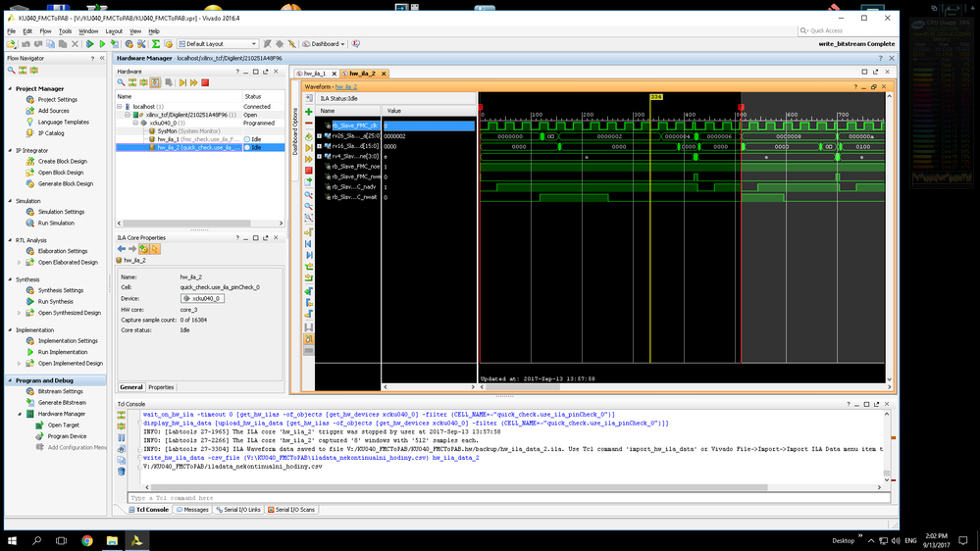The image size is (980, 551).
Task: Click the Sigma report icon in main toolbar
Action: [x=156, y=44]
